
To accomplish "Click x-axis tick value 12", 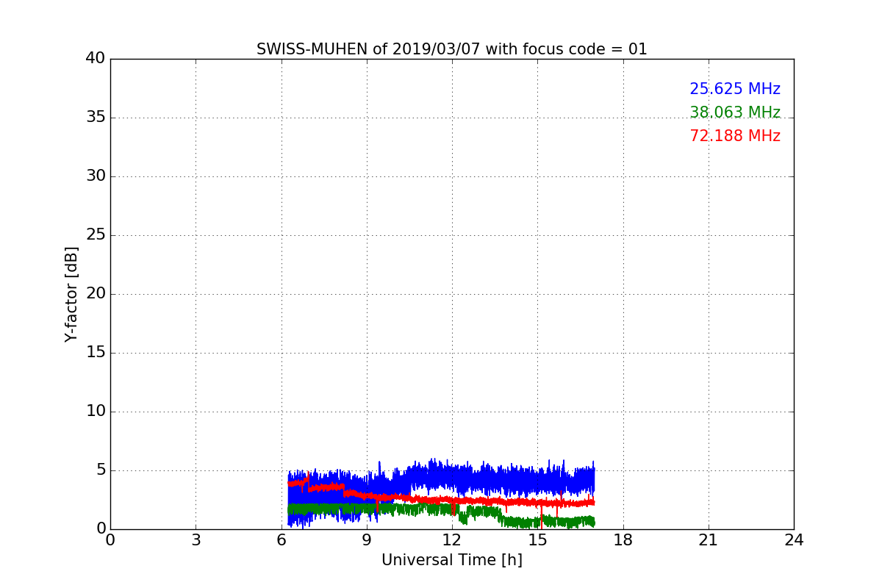I will click(452, 540).
